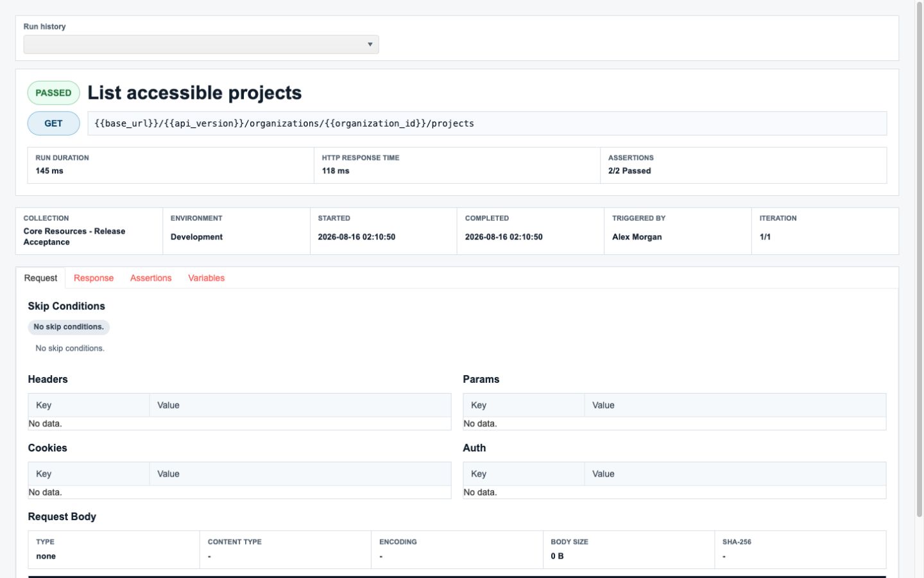Click the Cookies table 'Value' column header
Image resolution: width=924 pixels, height=578 pixels.
pos(300,474)
